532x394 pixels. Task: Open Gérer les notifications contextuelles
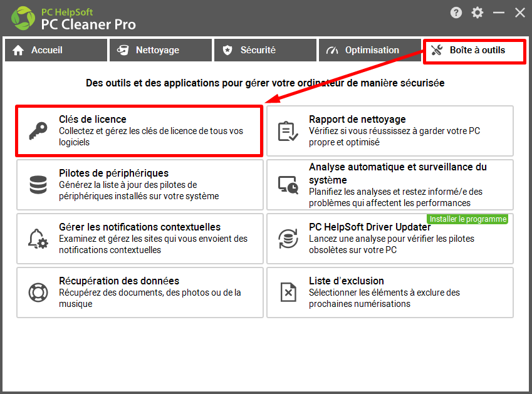[140, 239]
